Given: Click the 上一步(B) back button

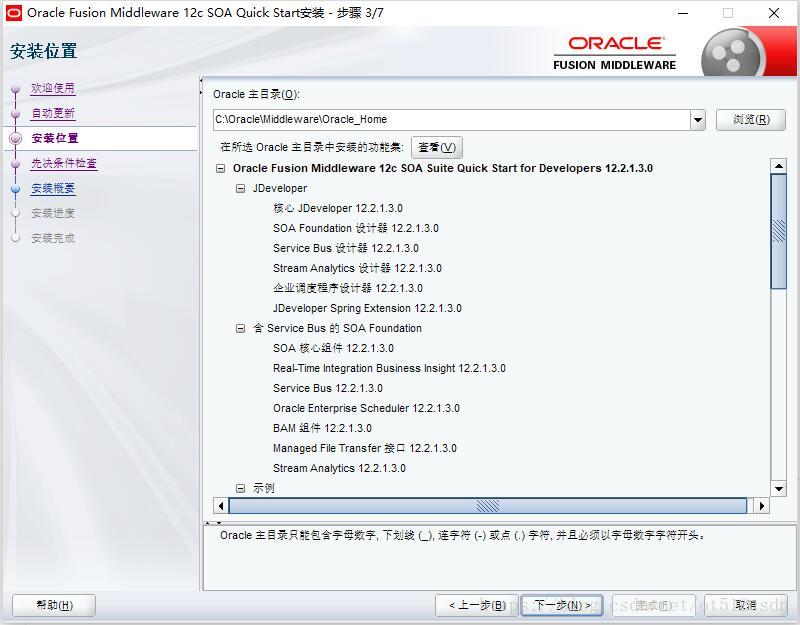Looking at the screenshot, I should tap(477, 606).
